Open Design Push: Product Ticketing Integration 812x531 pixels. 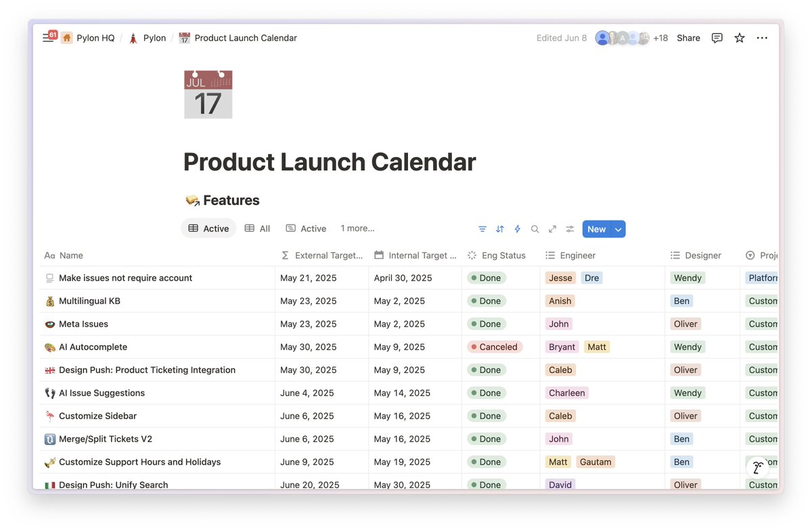pyautogui.click(x=147, y=370)
